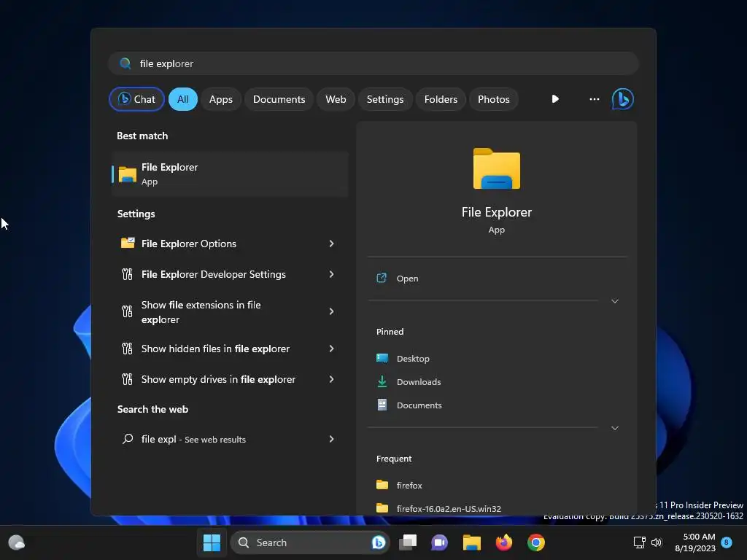This screenshot has height=560, width=747.
Task: Open Task View from taskbar
Action: (408, 542)
